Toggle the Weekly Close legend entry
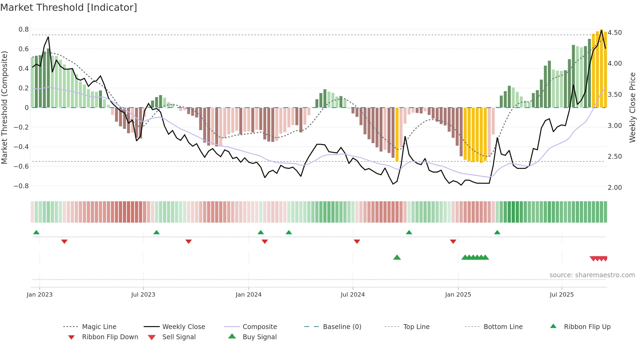The height and width of the screenshot is (362, 644). point(174,327)
